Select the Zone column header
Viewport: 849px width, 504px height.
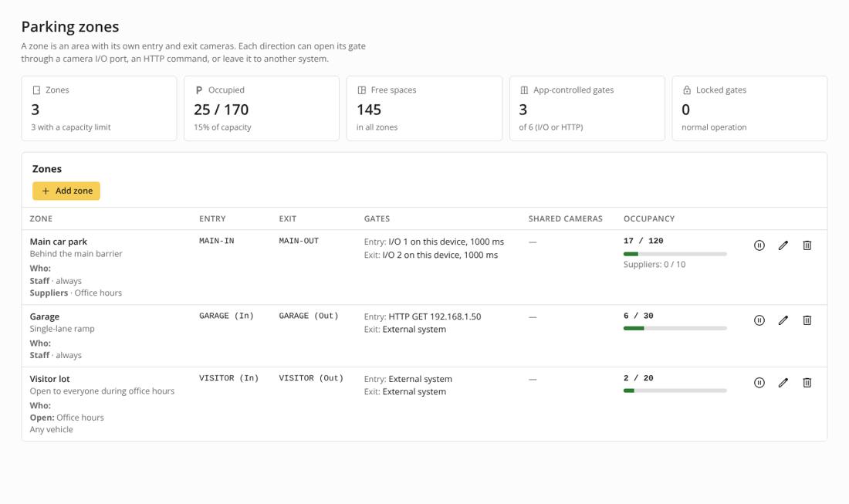pos(41,218)
